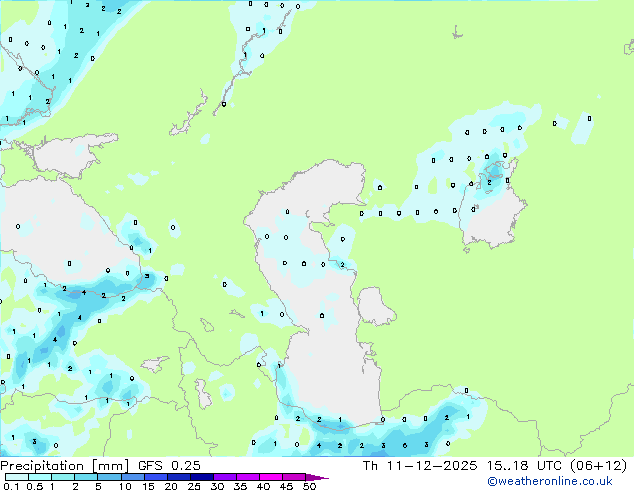Select the date text "Th 11-12-2025"

coord(420,466)
